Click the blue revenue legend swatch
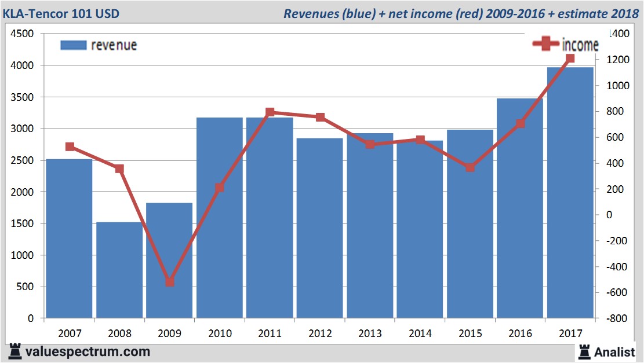 coord(73,46)
